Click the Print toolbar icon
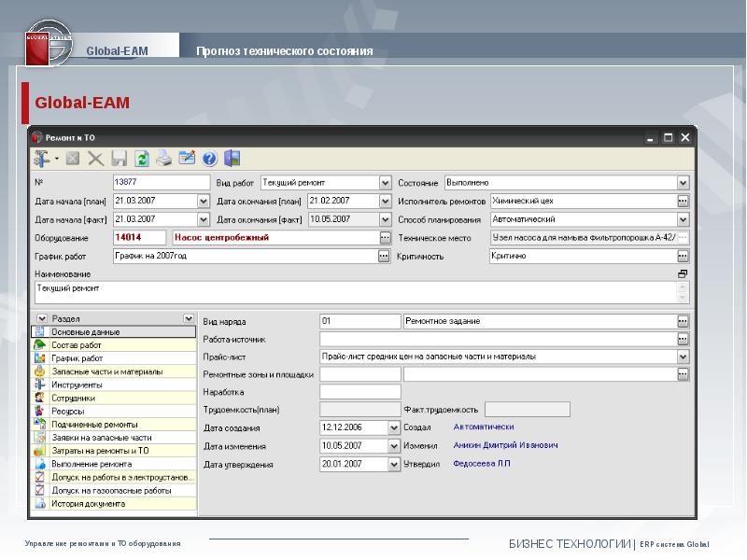 coord(163,159)
